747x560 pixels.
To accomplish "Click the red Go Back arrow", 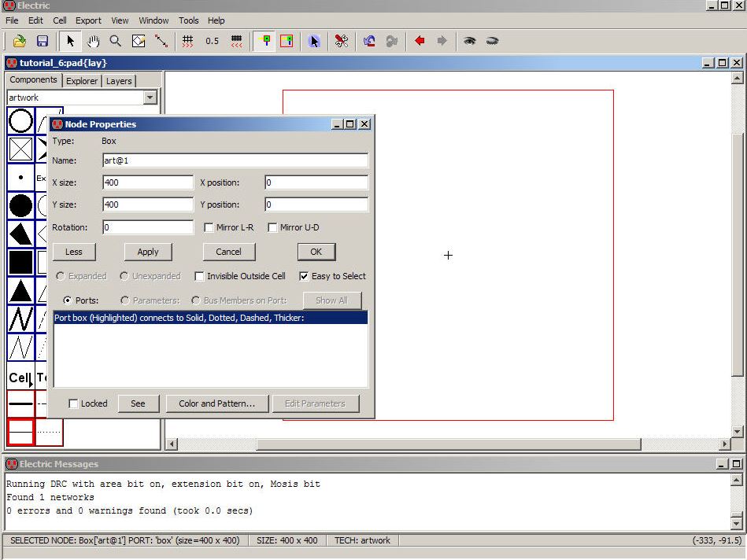I will pos(420,41).
